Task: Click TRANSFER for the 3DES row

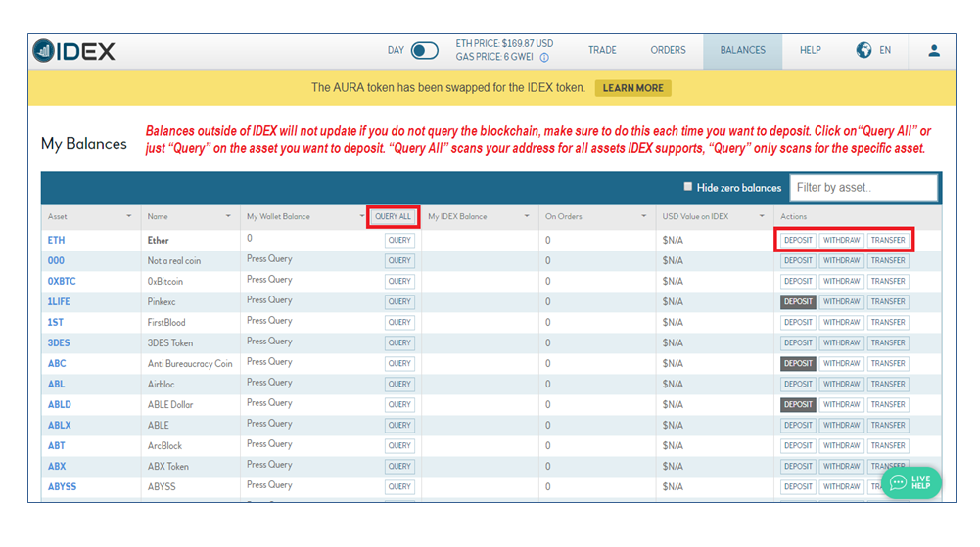Action: (888, 342)
